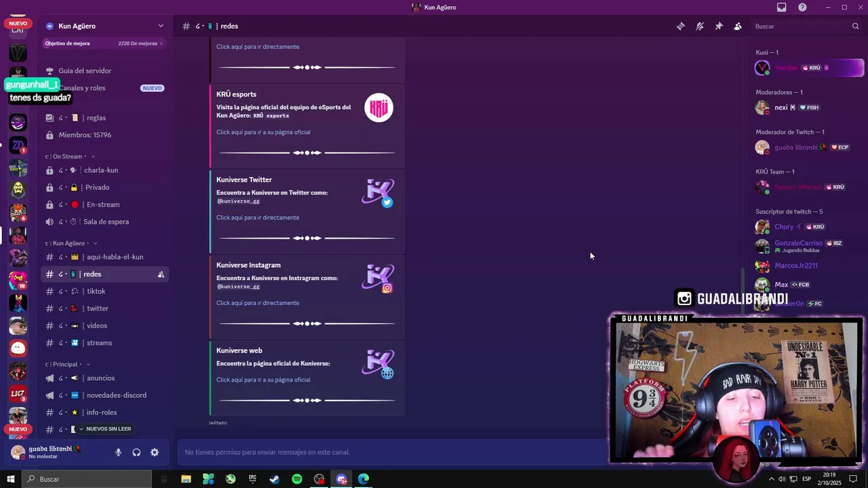Image resolution: width=868 pixels, height=488 pixels.
Task: Toggle microphone mute in user panel
Action: pyautogui.click(x=118, y=452)
